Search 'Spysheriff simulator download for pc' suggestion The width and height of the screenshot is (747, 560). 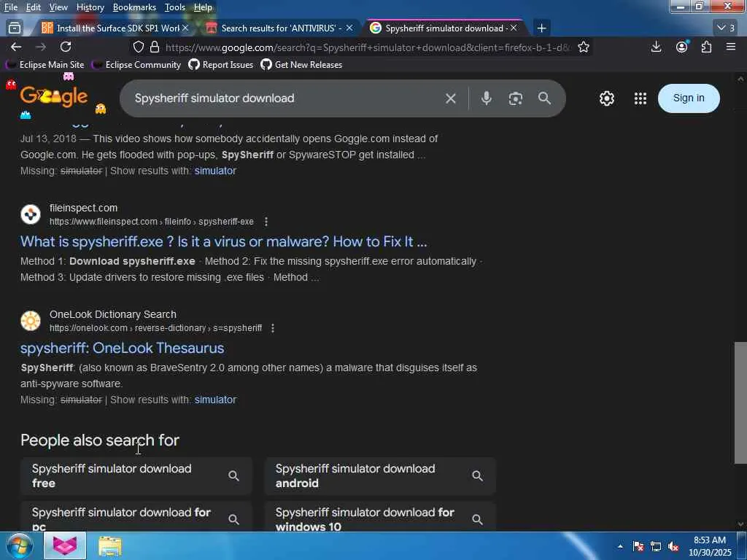pyautogui.click(x=136, y=517)
